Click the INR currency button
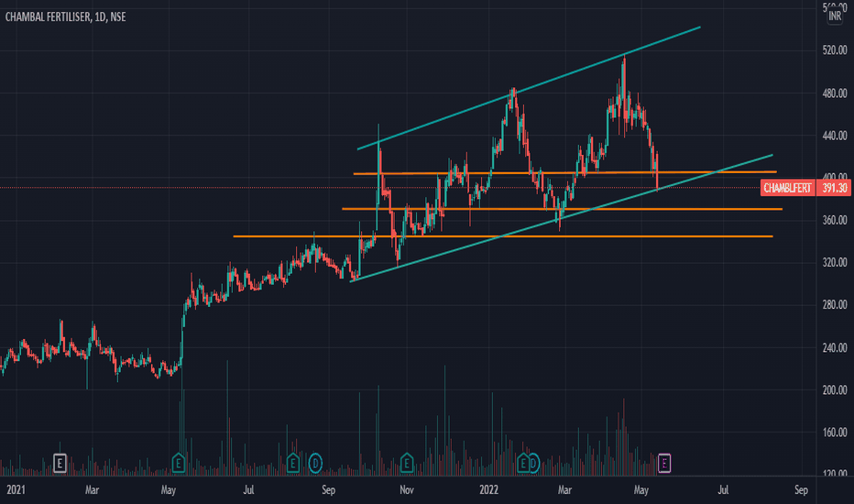This screenshot has width=854, height=504. [x=835, y=16]
